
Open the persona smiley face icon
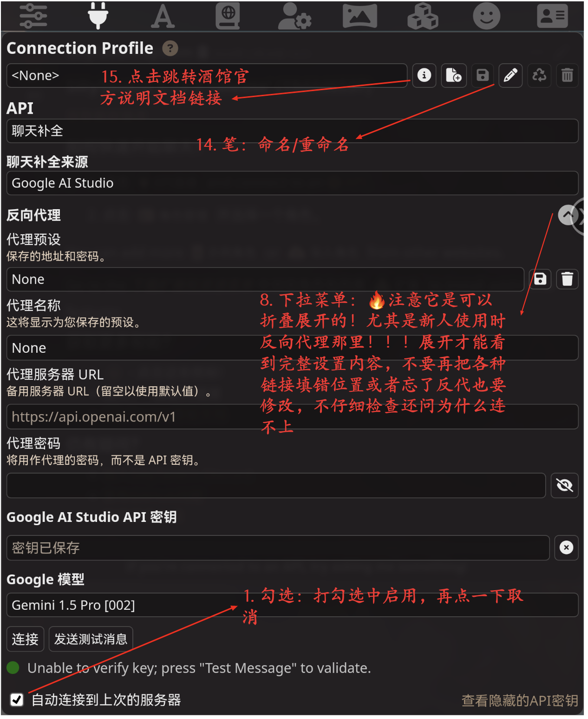(486, 16)
